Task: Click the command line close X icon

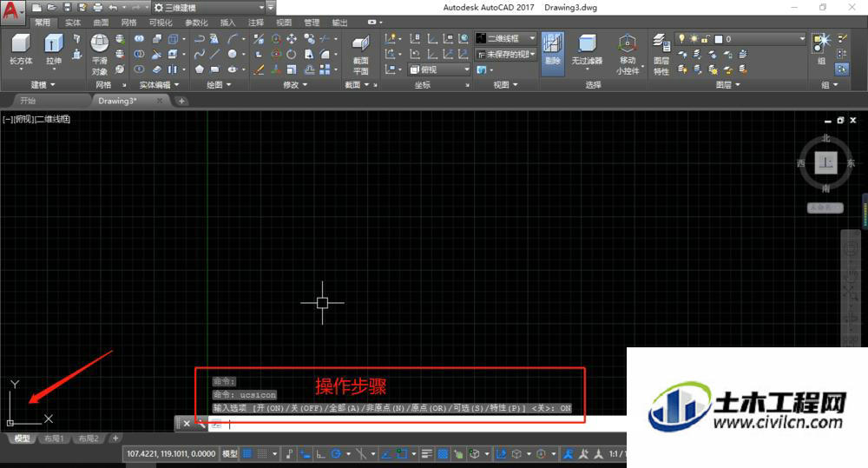Action: pyautogui.click(x=187, y=424)
